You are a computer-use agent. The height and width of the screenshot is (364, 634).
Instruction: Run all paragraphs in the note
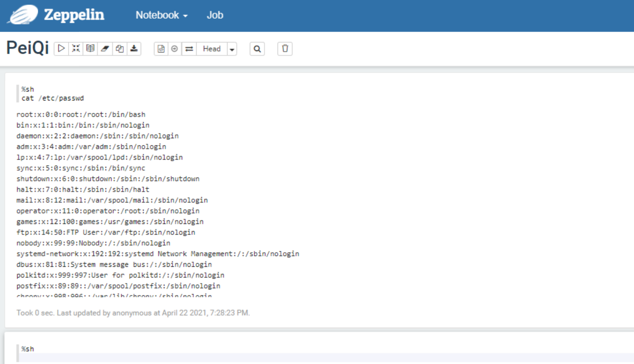point(61,49)
